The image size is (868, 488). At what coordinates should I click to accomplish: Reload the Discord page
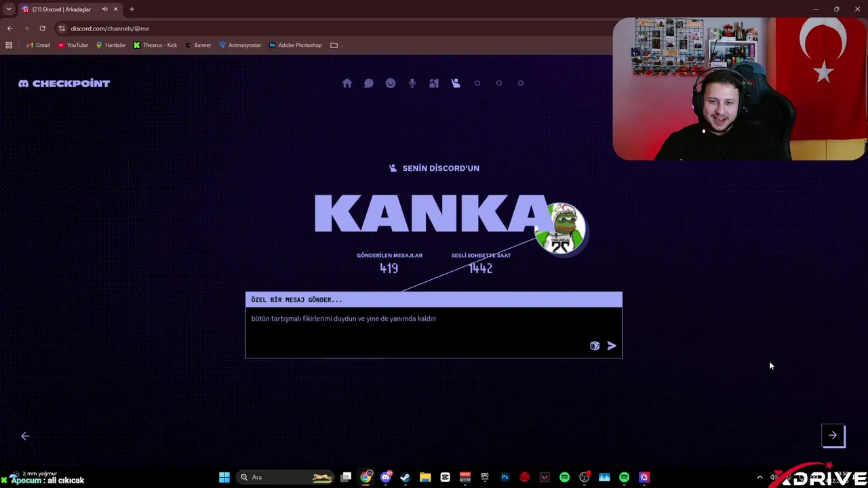pos(42,28)
